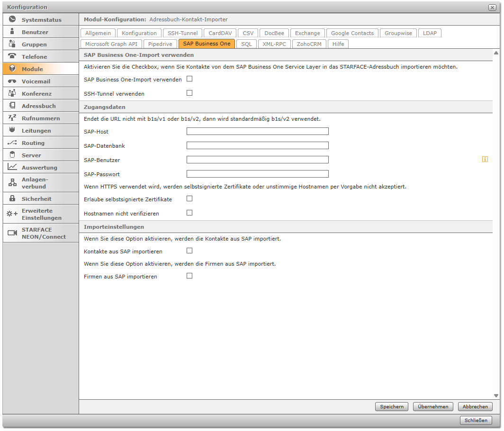Click the STARFACE NEON/Connect camera icon
The width and height of the screenshot is (504, 431).
12,233
